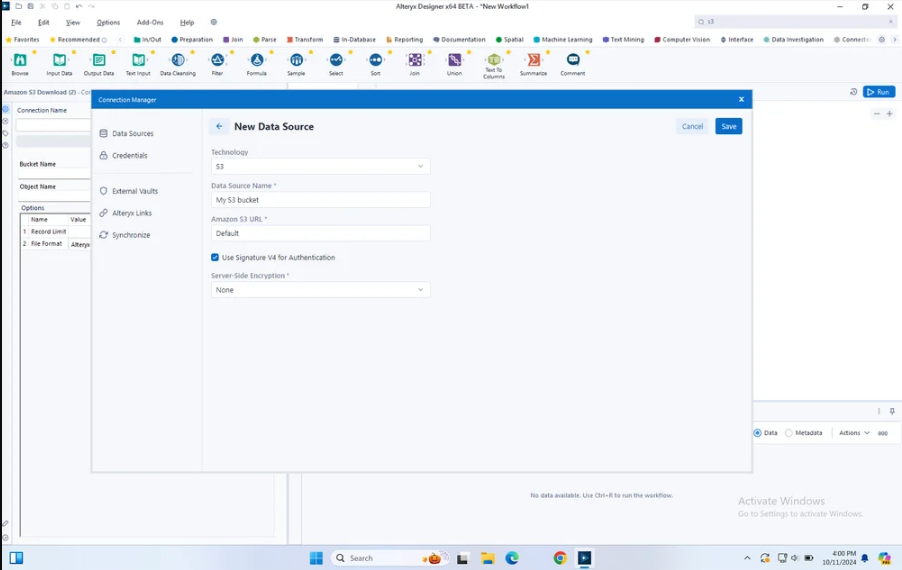Open the Technology dropdown showing S3
This screenshot has height=570, width=902.
coord(320,166)
